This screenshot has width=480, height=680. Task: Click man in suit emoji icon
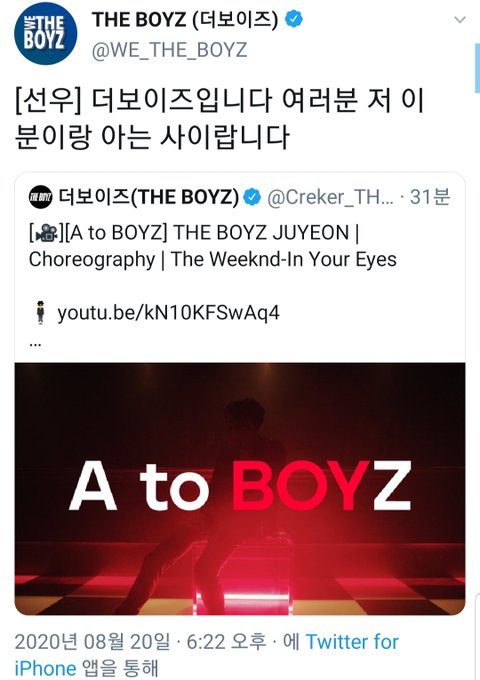pos(40,312)
